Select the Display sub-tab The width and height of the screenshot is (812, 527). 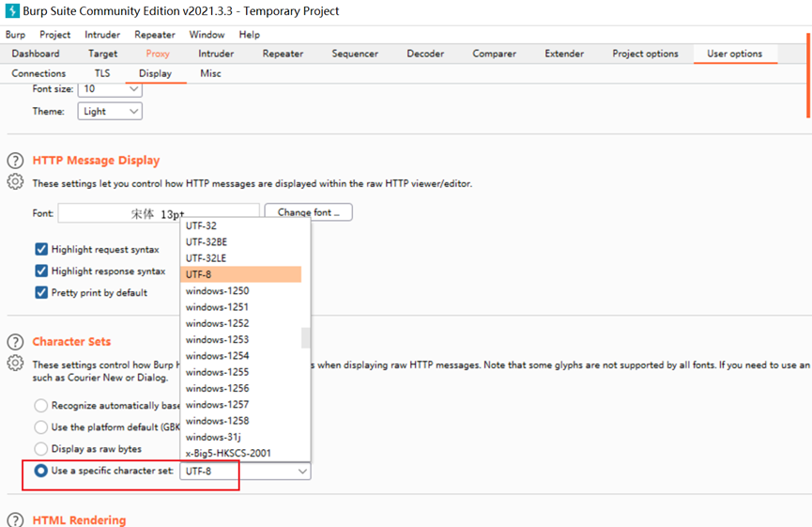[x=155, y=73]
